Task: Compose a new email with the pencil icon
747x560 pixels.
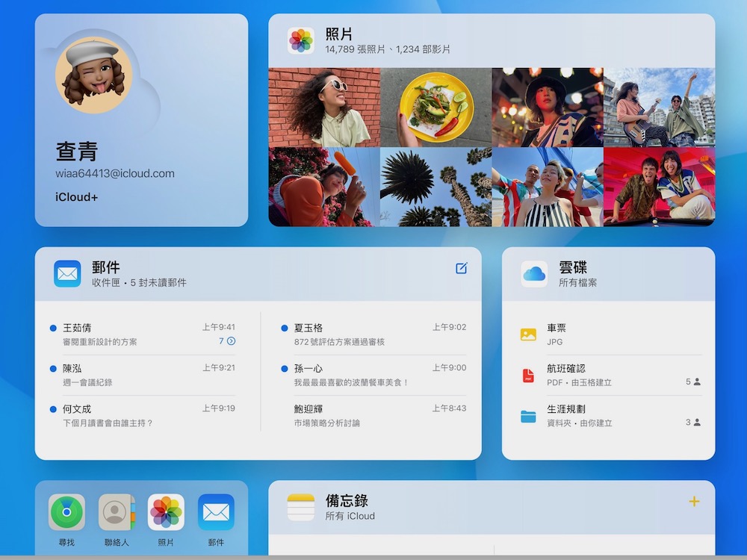Action: pos(461,268)
